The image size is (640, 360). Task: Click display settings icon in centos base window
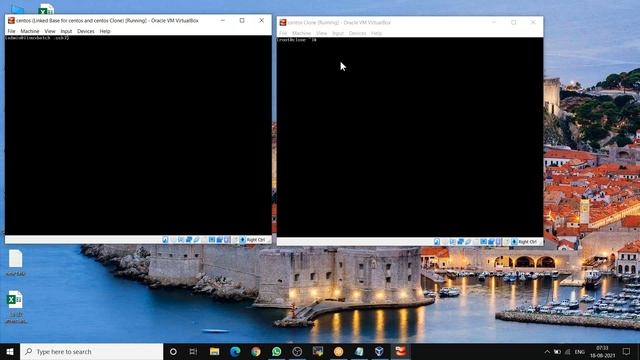tap(211, 240)
